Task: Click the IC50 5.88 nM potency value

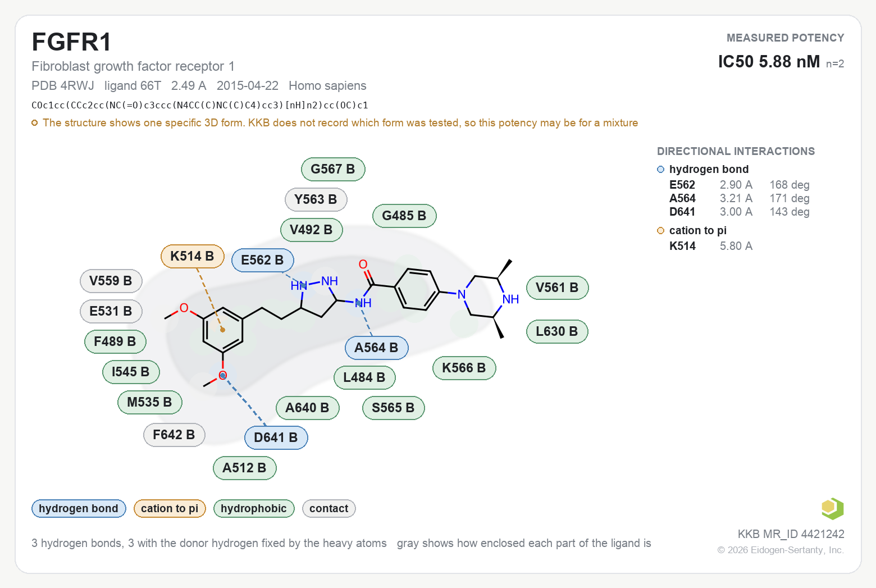Action: (769, 62)
